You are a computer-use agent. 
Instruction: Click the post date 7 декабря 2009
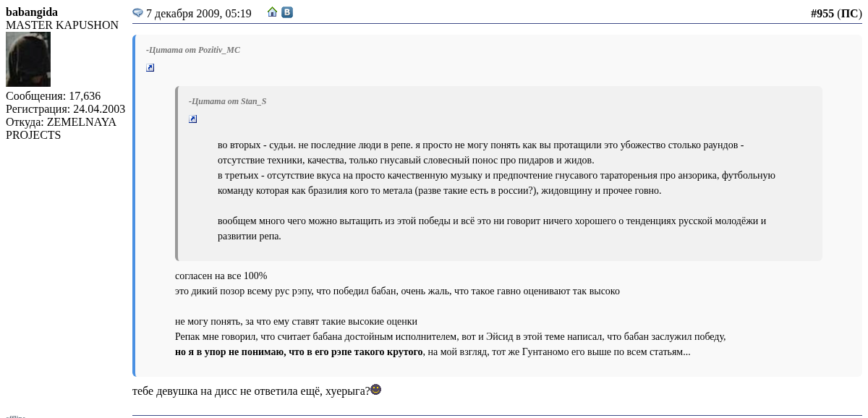198,14
